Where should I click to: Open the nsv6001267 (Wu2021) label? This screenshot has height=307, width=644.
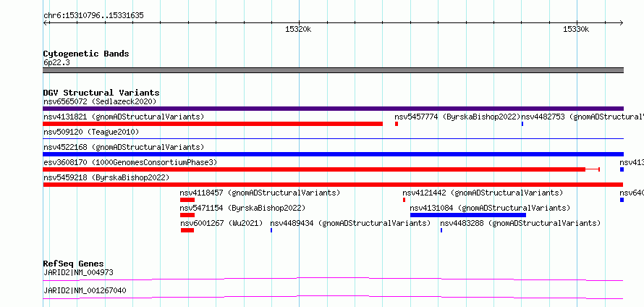222,223
